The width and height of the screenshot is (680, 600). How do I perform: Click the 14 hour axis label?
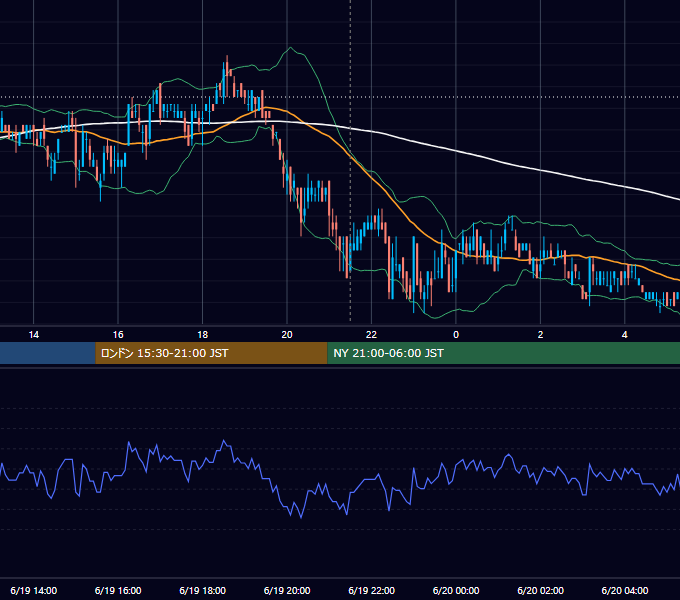[x=33, y=335]
